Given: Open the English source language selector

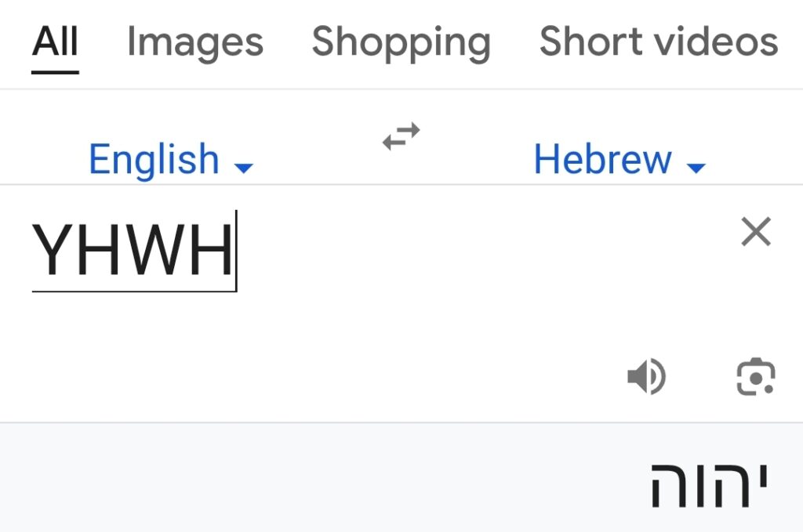Looking at the screenshot, I should click(171, 159).
